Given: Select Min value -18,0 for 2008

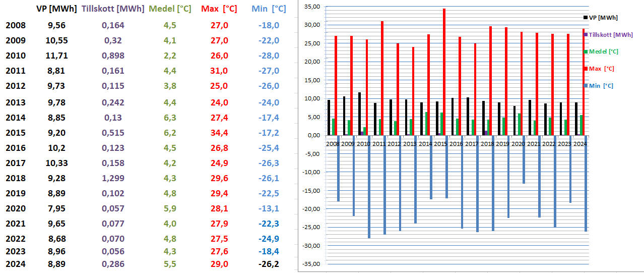Looking at the screenshot, I should [x=268, y=25].
